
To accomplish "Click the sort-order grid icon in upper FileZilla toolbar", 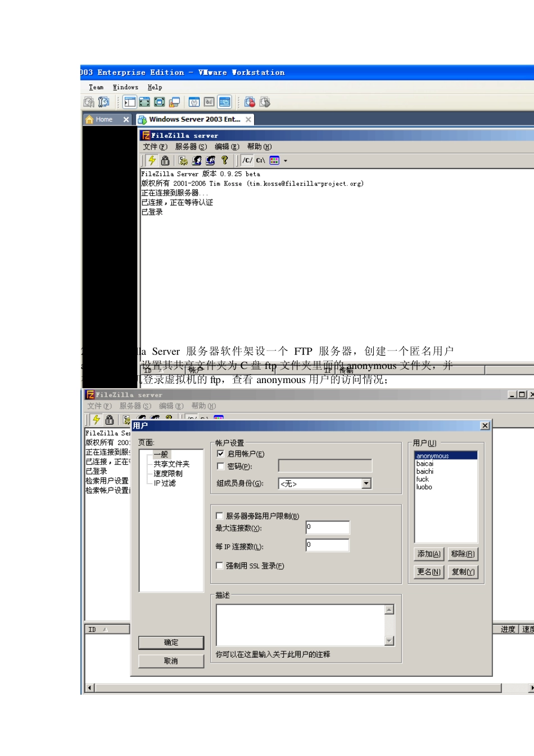I will click(274, 160).
